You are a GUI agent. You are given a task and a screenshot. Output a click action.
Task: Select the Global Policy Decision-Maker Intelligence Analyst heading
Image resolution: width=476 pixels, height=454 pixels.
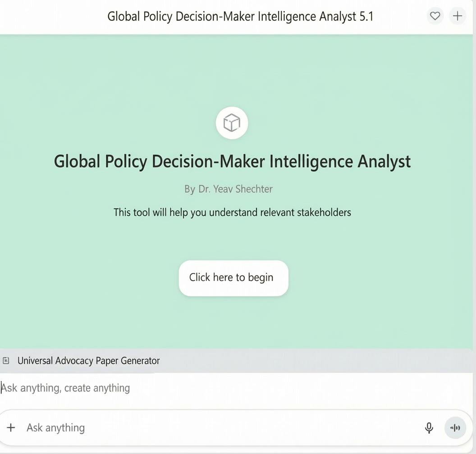[232, 161]
